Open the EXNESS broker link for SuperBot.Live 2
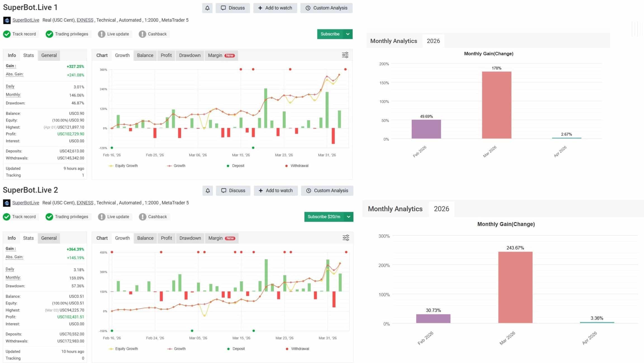This screenshot has height=363, width=644. click(85, 203)
